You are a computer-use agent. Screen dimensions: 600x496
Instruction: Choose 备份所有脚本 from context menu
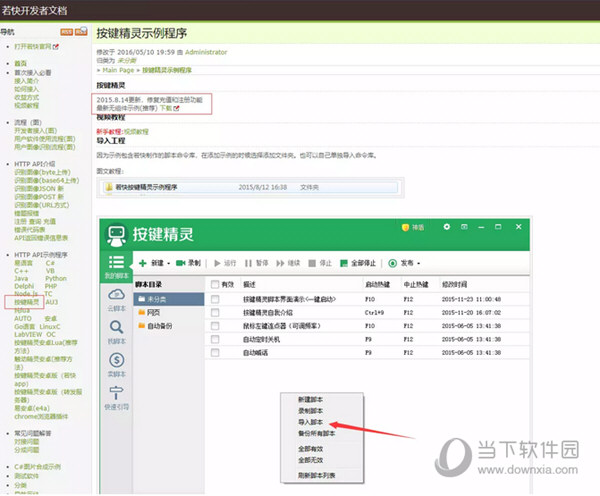[316, 434]
